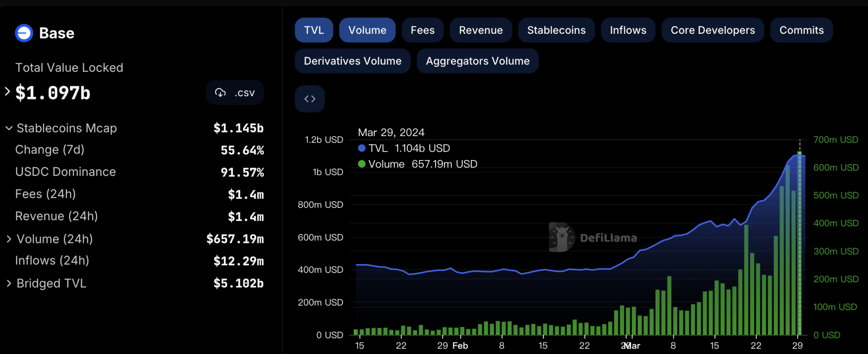Toggle the Volume chart series
This screenshot has height=354, width=868.
pos(367,30)
